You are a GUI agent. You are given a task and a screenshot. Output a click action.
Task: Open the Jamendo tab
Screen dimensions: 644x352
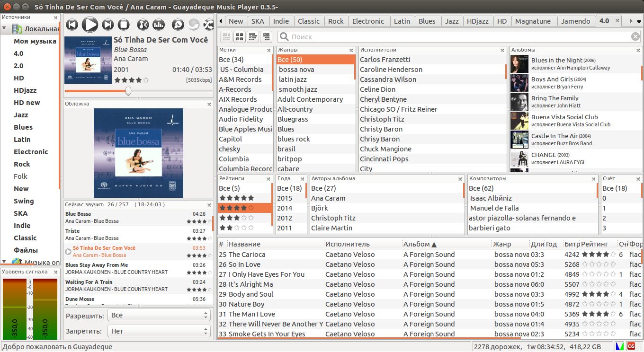pos(576,21)
